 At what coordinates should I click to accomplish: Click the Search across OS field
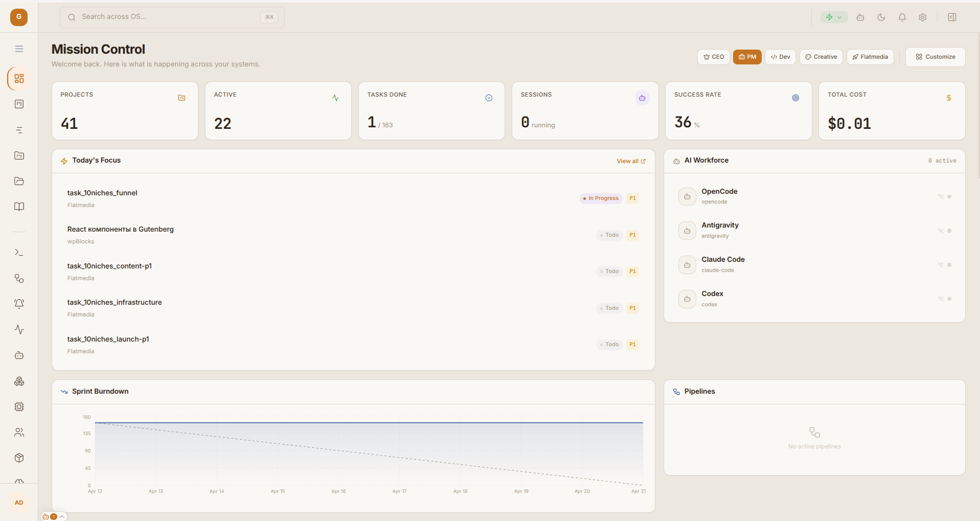(172, 17)
